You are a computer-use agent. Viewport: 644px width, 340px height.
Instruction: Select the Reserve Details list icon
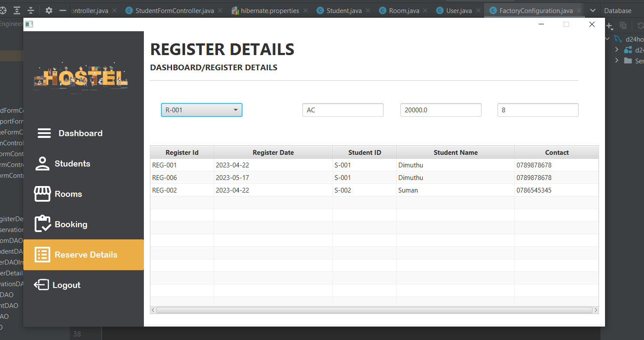[42, 255]
